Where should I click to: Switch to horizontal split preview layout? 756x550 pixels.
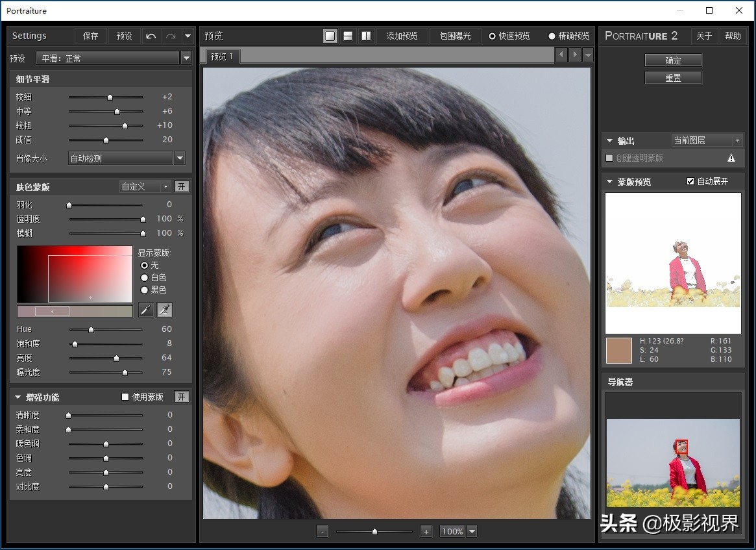348,36
